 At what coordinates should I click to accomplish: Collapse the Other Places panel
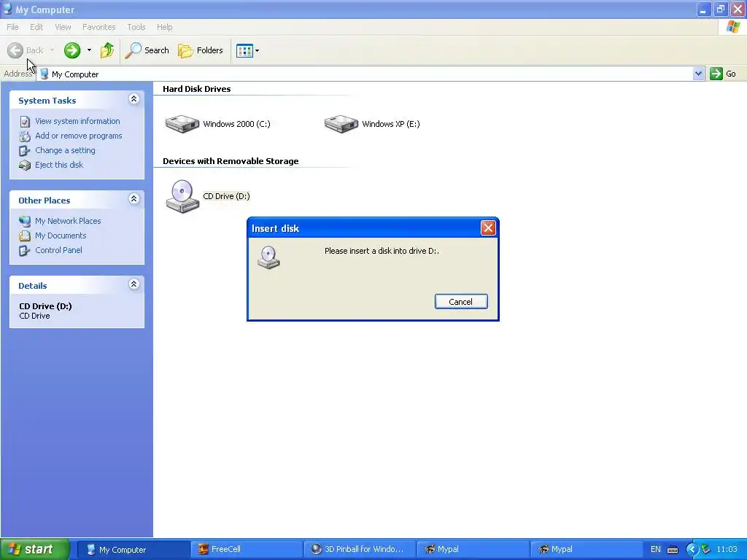click(134, 199)
